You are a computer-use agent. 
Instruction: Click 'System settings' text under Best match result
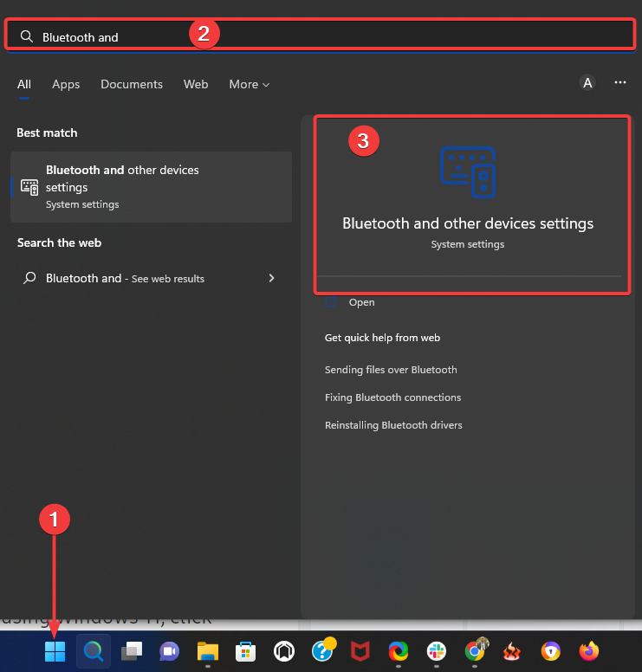[x=82, y=204]
